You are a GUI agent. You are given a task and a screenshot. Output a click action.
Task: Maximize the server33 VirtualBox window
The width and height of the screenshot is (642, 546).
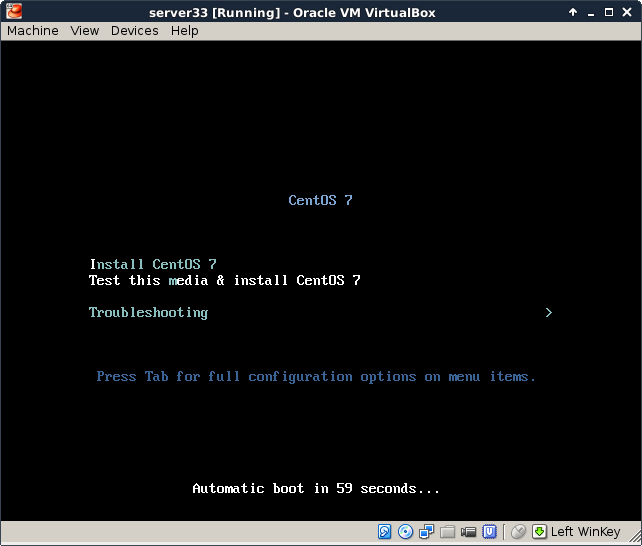click(609, 12)
